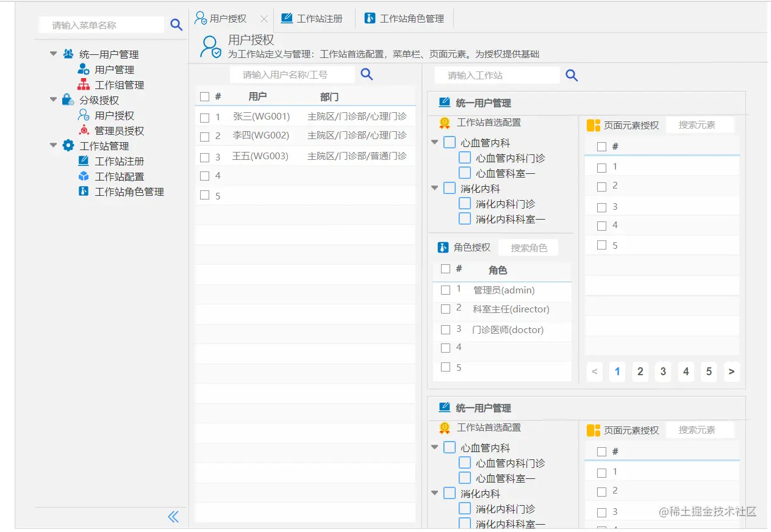Focus the 搜索角色 search field
Screen dimensions: 771x532
(528, 248)
